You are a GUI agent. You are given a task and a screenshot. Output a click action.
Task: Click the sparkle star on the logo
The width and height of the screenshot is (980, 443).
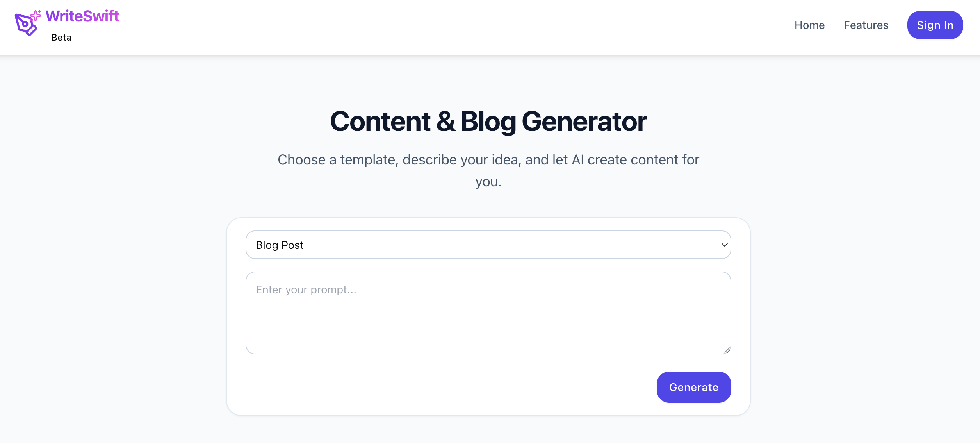[x=36, y=15]
